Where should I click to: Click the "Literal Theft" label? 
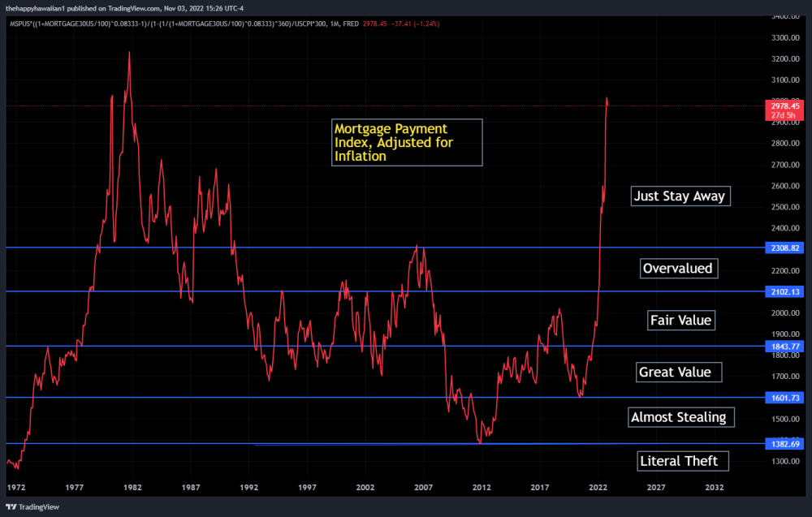tap(683, 461)
